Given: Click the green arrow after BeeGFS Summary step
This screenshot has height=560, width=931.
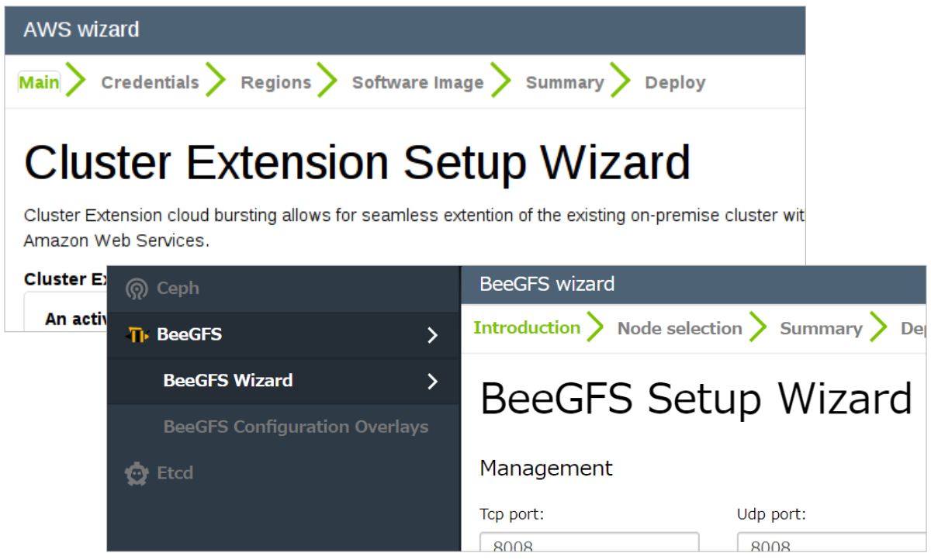Looking at the screenshot, I should (878, 327).
